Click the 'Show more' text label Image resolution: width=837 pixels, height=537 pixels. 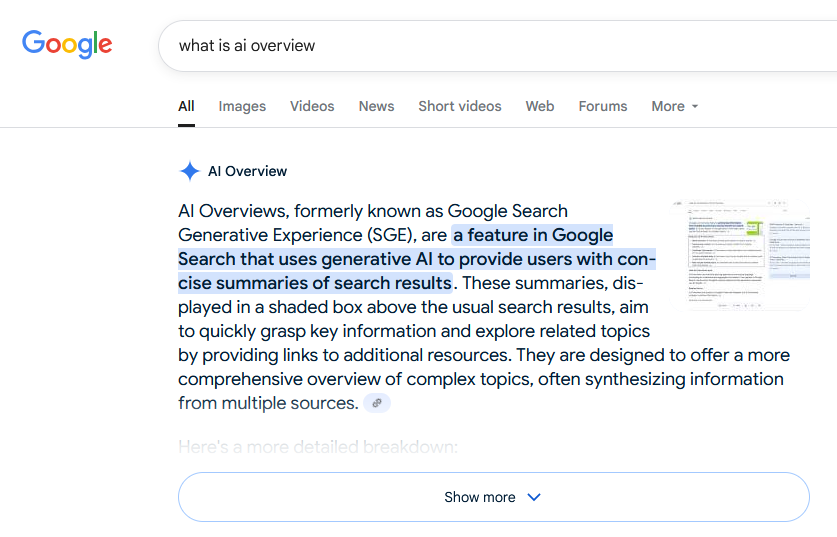tap(479, 497)
